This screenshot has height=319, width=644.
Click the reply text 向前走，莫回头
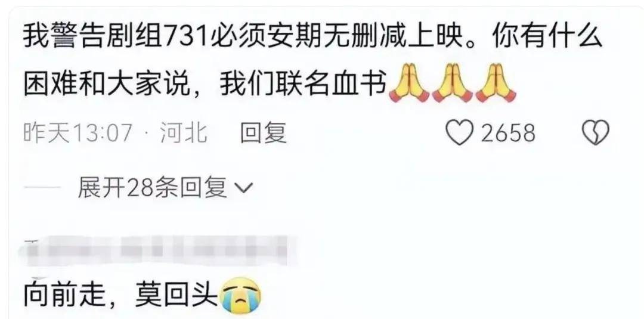tap(120, 296)
